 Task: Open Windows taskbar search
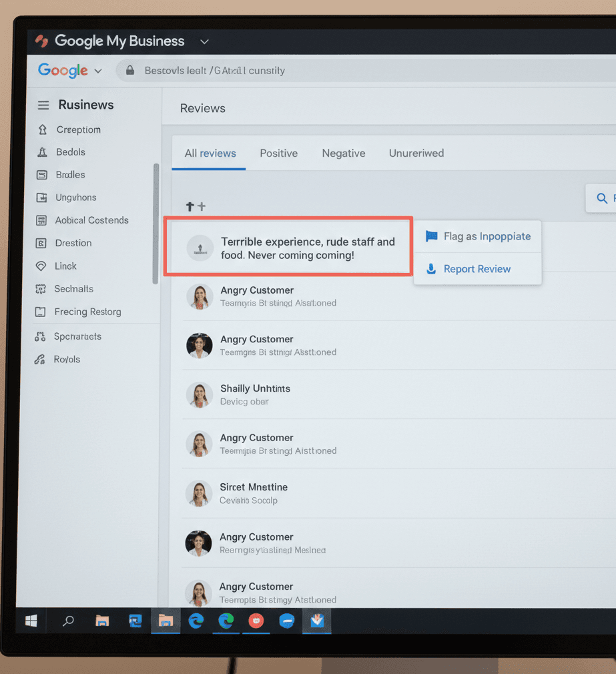(x=68, y=621)
